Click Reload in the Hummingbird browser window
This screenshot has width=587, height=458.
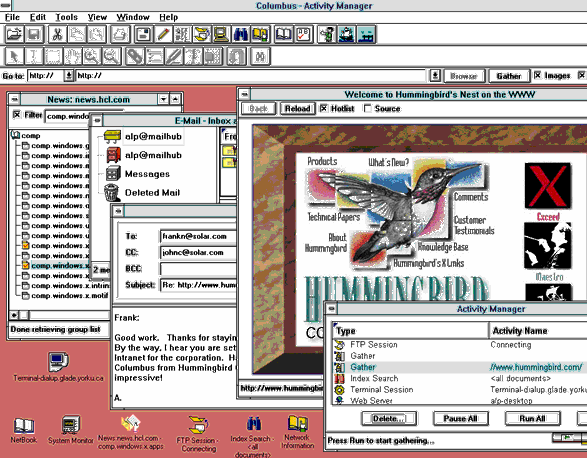(298, 109)
